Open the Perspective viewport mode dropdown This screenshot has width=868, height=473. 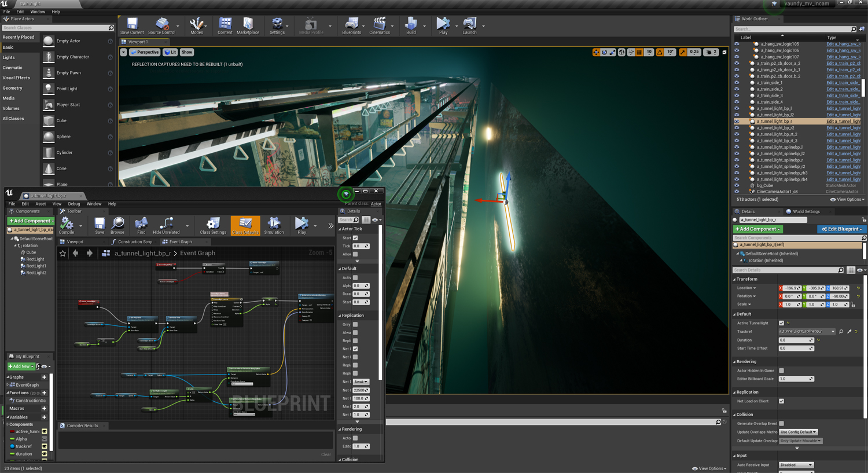(145, 52)
